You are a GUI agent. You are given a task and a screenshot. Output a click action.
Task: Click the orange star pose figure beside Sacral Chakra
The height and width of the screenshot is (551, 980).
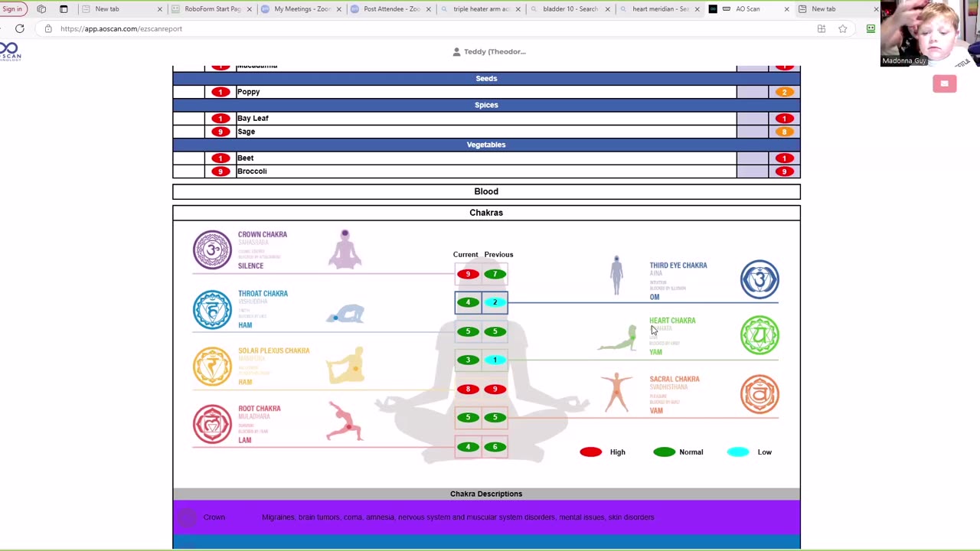pos(616,393)
